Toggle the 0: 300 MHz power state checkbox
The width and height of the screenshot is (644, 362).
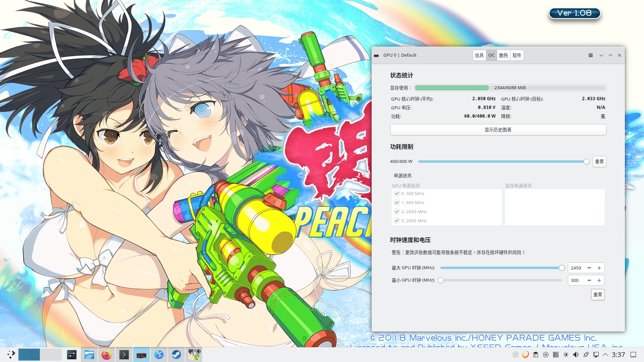(x=397, y=193)
